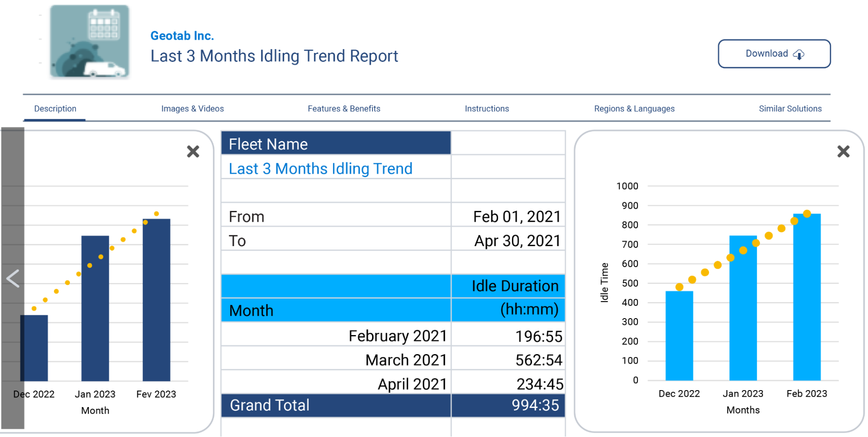
Task: Click the calendar graphic in the app logo
Action: 104,25
